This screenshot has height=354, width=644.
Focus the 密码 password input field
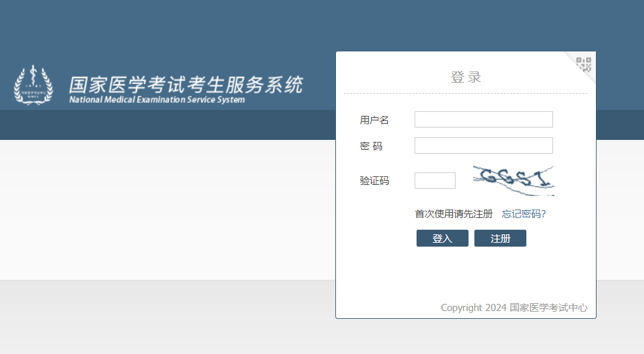coord(483,146)
